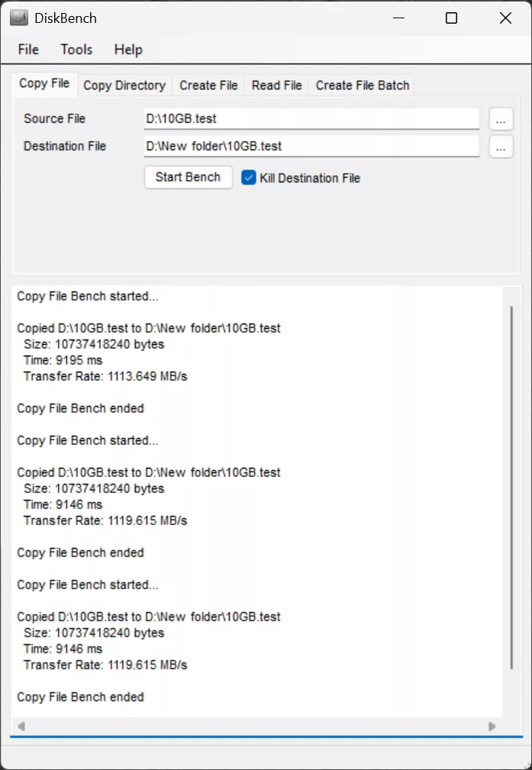Click the 'Destination File' label
Screen dimensions: 532x770
65,147
